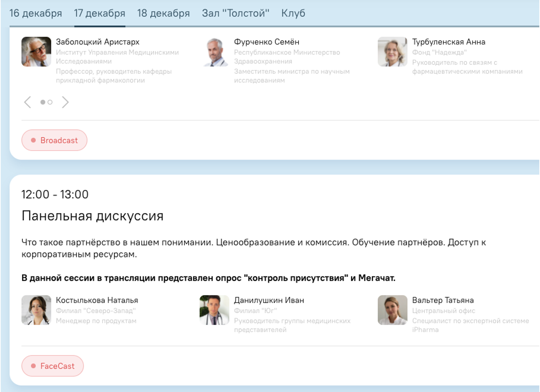Click text Заместитель министра по научным исследованиям
540x392 pixels.
[x=292, y=76]
